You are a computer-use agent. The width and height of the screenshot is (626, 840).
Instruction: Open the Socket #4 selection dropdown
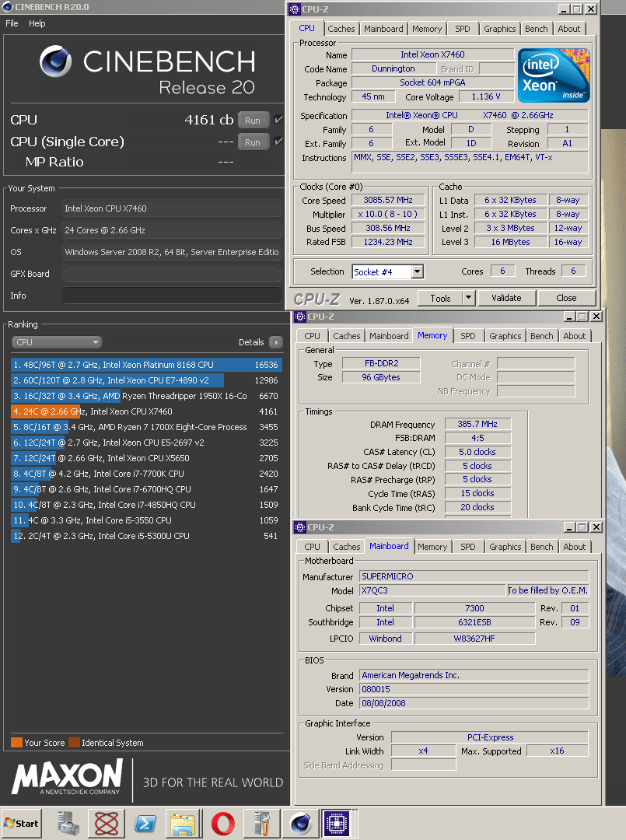point(418,271)
